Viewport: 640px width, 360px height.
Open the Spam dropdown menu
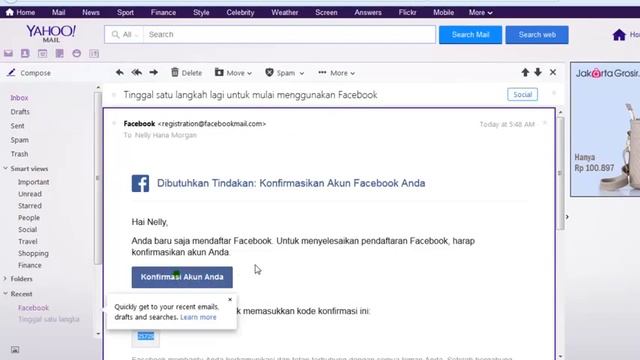pyautogui.click(x=284, y=73)
